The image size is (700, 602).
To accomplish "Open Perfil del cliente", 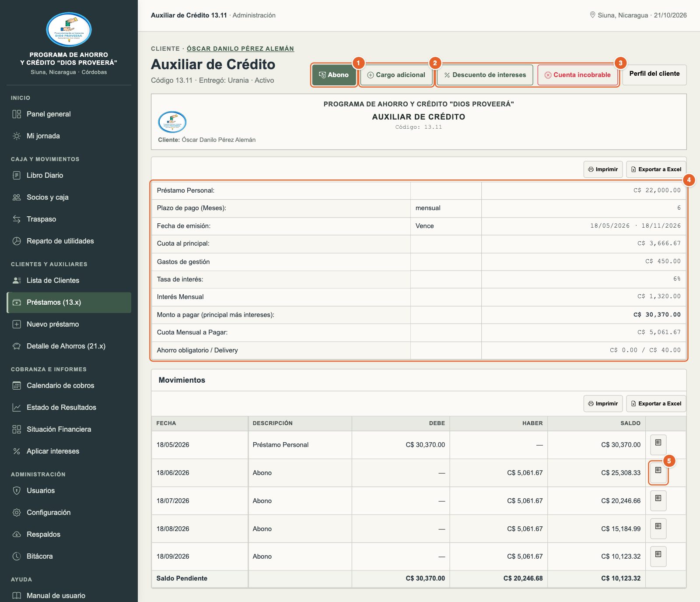I will click(654, 74).
